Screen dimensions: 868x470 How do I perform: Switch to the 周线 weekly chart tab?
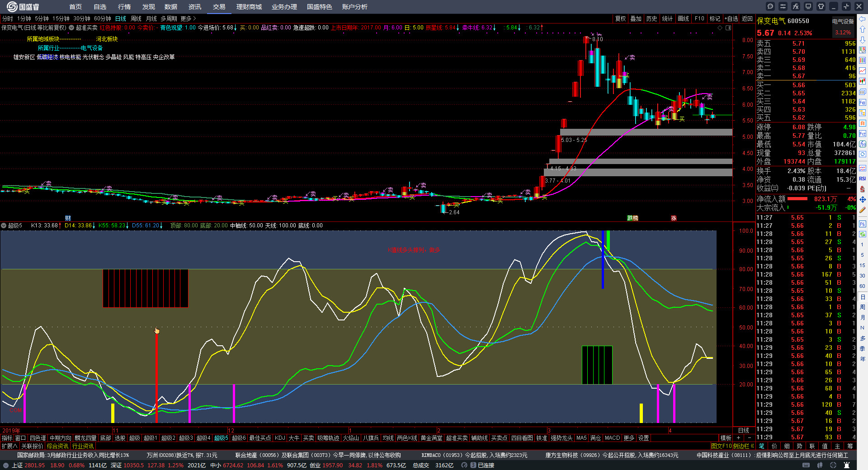tap(136, 19)
